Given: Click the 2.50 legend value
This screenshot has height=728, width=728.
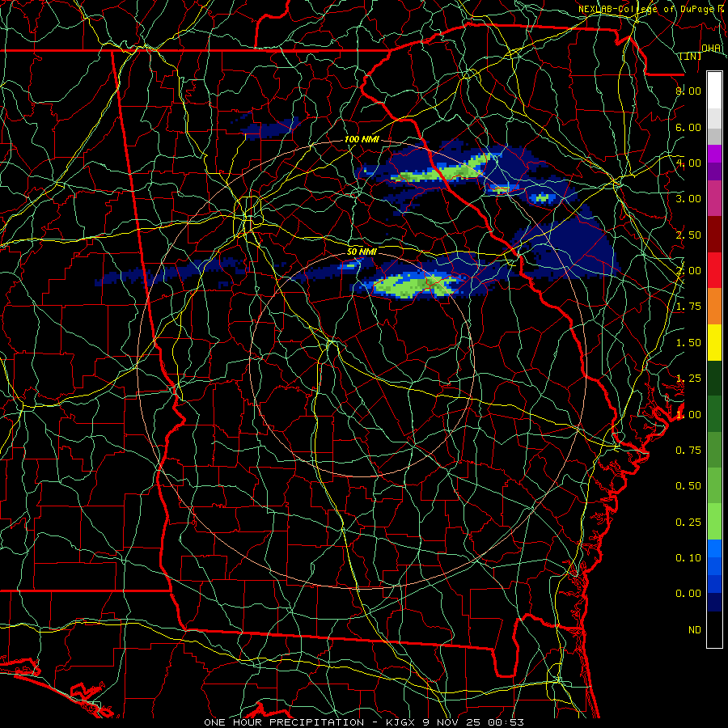Looking at the screenshot, I should tap(688, 235).
